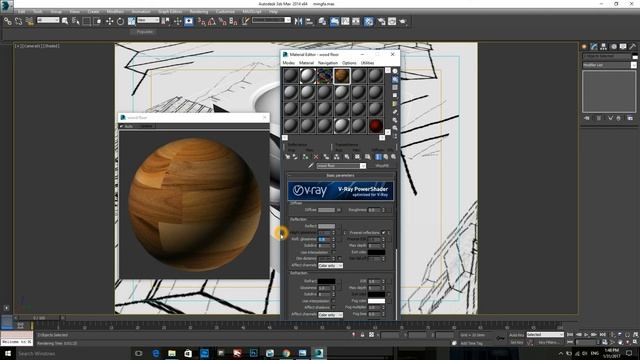Toggle Fresnel reflections checkbox

pos(383,233)
